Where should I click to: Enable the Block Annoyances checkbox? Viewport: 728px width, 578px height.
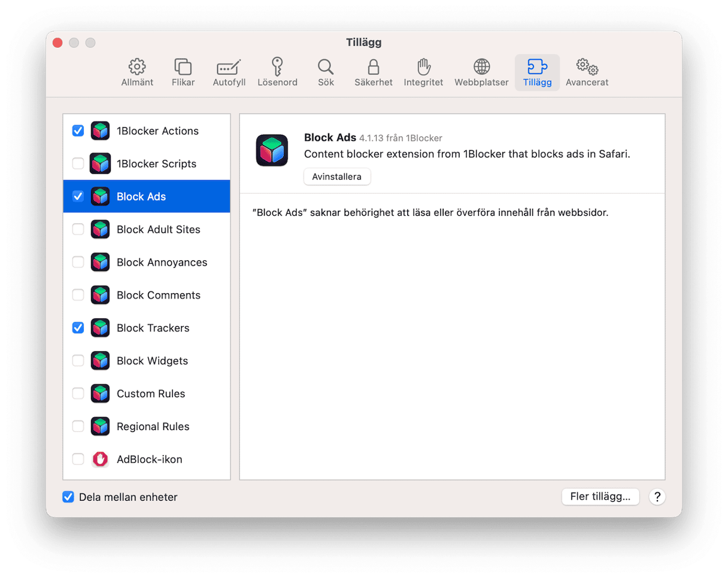[78, 262]
